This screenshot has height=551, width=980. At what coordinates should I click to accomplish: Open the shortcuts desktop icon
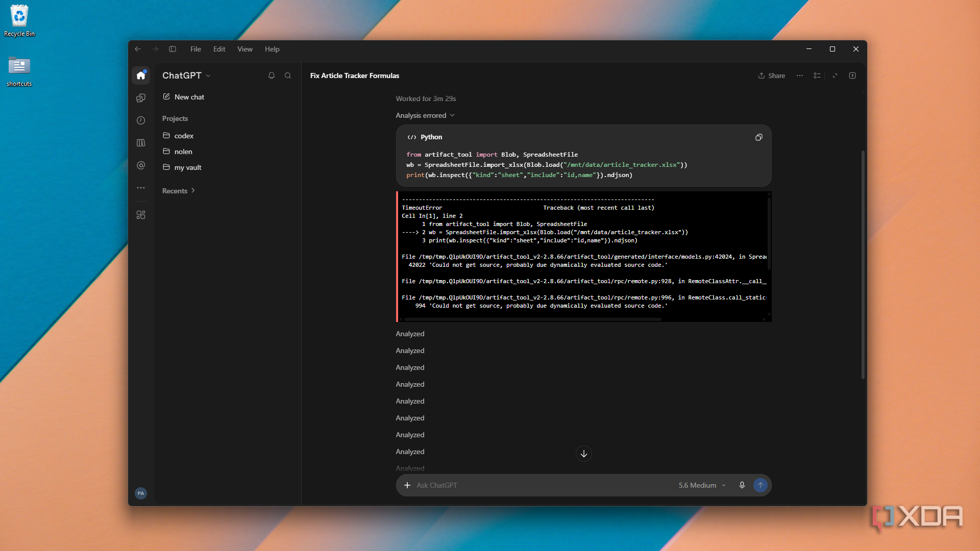pos(19,71)
